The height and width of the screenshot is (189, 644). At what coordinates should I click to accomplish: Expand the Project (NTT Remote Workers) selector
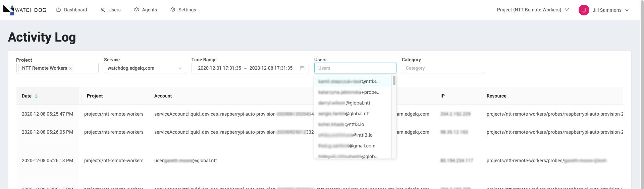[533, 10]
